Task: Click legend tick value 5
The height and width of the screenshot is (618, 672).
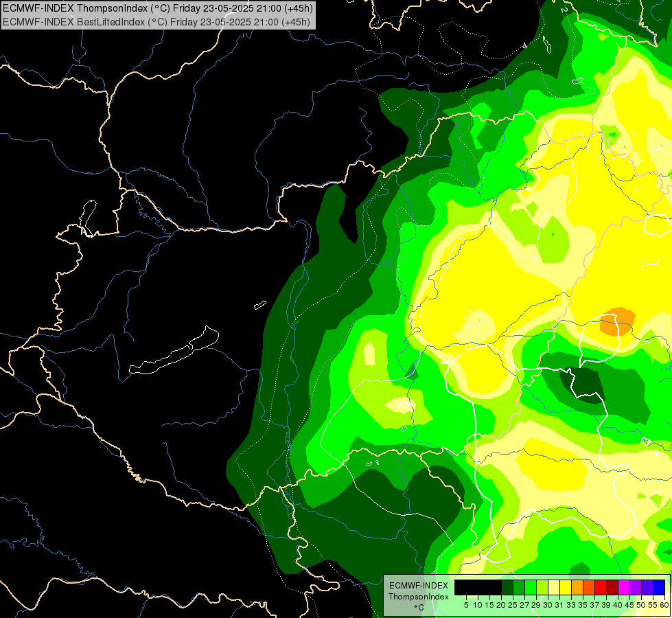Action: (466, 605)
